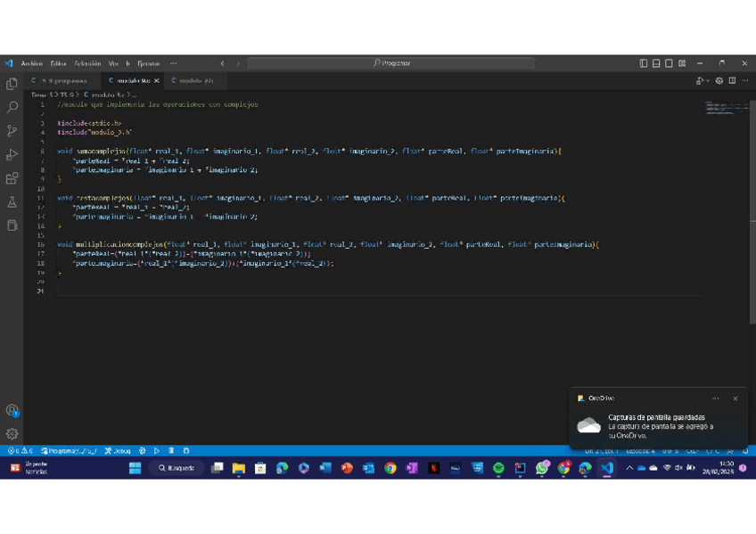This screenshot has height=534, width=756.
Task: Click the Programar command center search box
Action: click(x=390, y=63)
